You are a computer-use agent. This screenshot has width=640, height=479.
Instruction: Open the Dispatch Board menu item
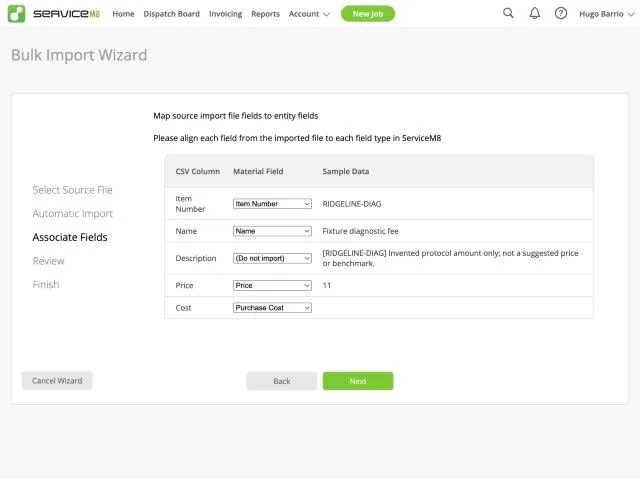coord(171,14)
